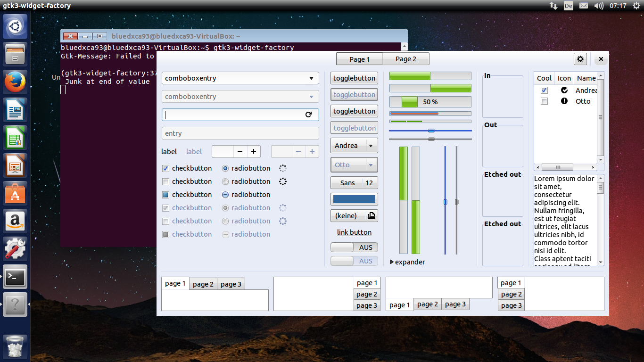Click the enabled radiobutton showing a dash
The width and height of the screenshot is (644, 362).
coord(225,195)
